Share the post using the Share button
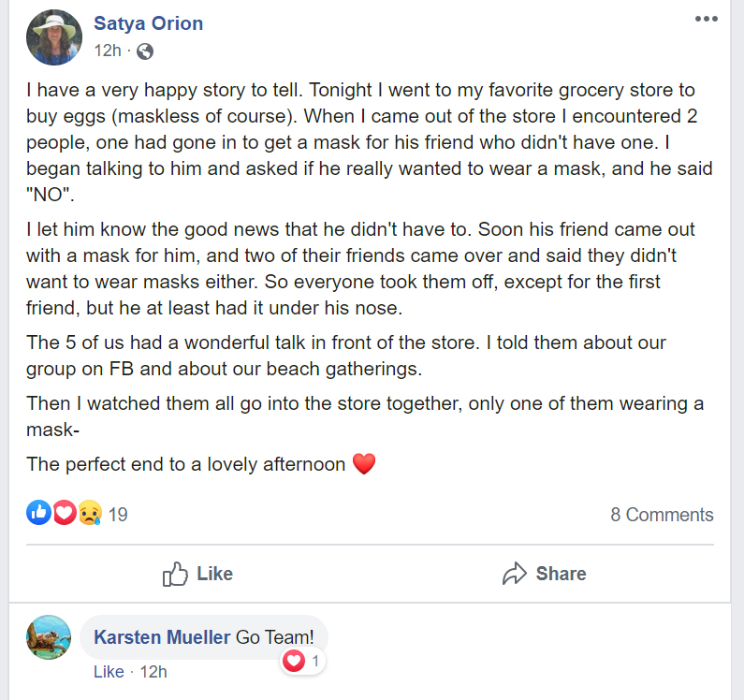The height and width of the screenshot is (700, 744). click(544, 574)
